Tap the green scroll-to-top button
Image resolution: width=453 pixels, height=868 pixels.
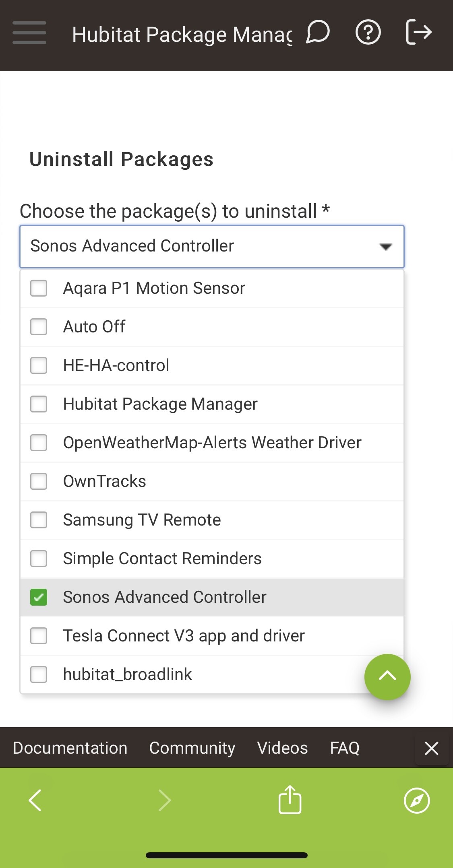click(x=387, y=677)
